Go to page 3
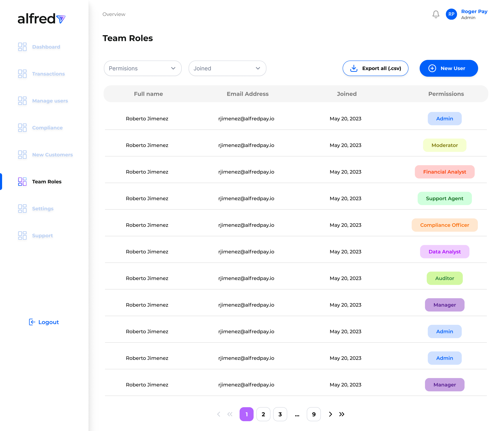 [x=280, y=414]
